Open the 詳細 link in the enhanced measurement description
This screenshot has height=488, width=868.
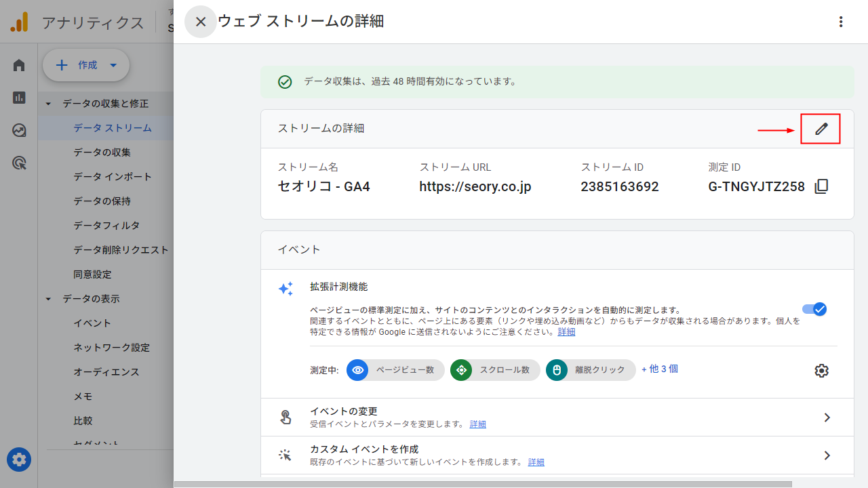click(x=566, y=331)
